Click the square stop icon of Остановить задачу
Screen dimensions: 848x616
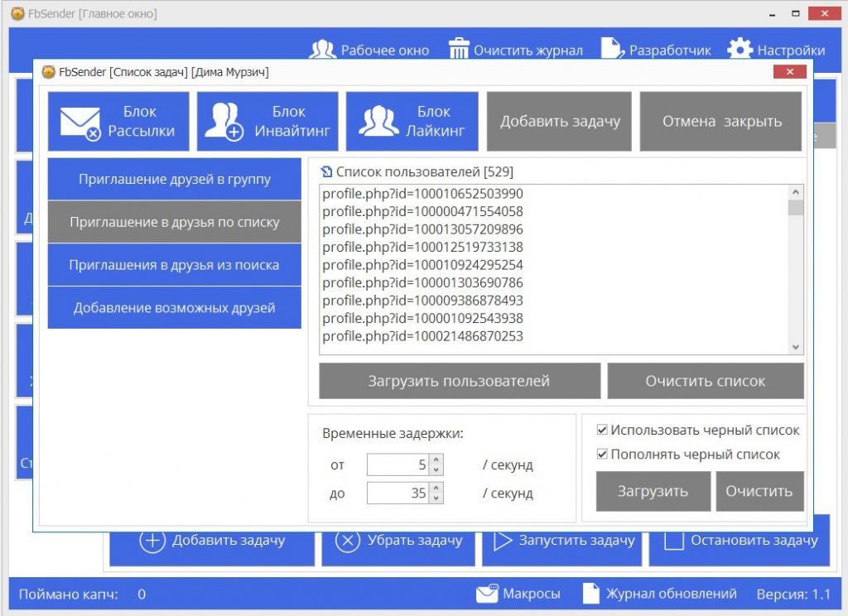click(674, 541)
